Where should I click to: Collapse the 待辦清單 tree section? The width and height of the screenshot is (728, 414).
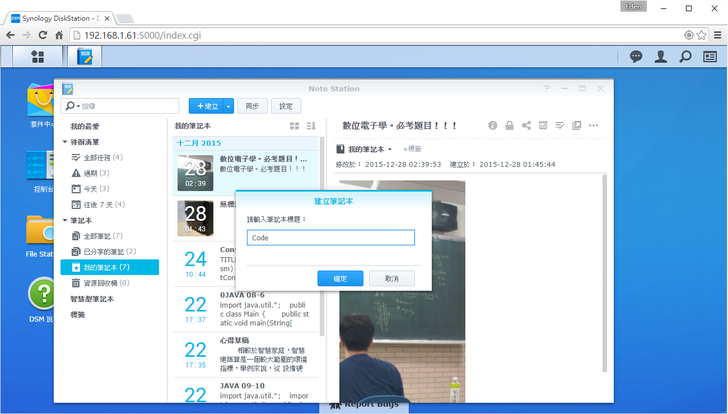(x=65, y=143)
